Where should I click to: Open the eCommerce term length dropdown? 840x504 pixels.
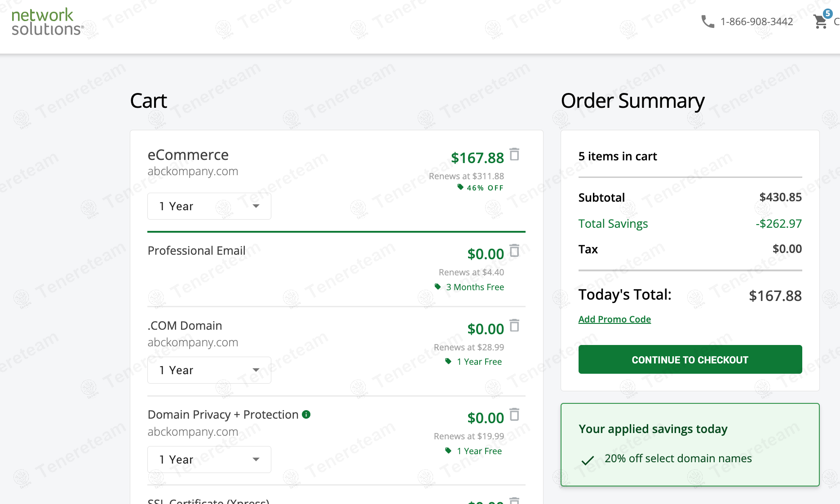pos(209,206)
